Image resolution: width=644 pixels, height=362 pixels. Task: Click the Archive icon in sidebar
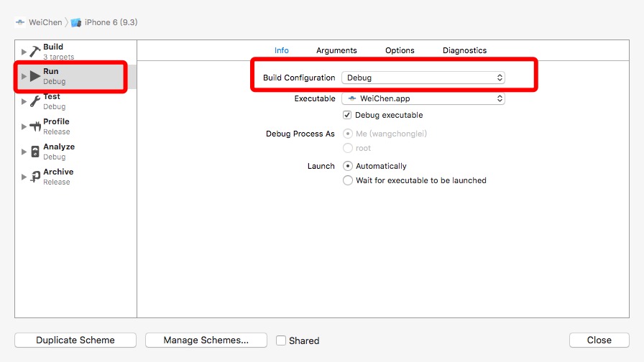(x=35, y=177)
